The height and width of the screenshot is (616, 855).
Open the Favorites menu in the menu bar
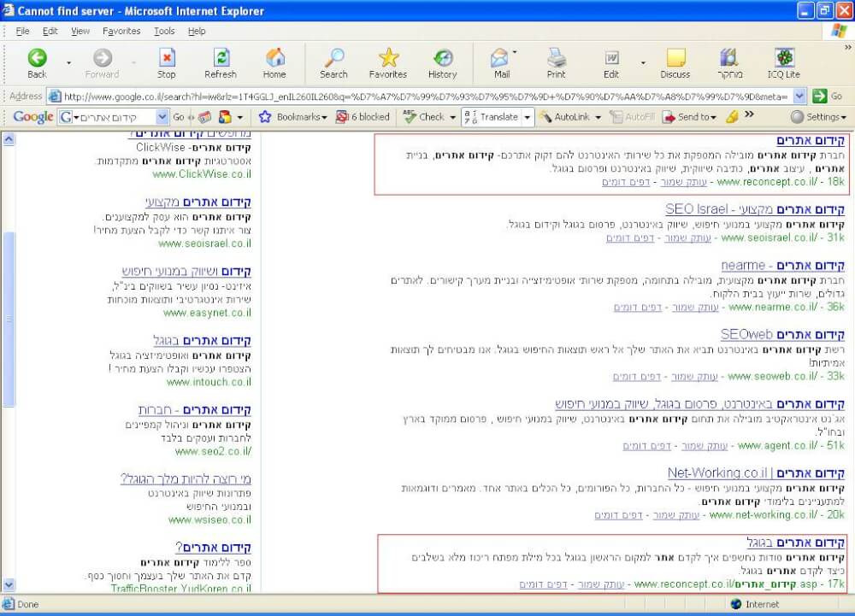point(121,31)
